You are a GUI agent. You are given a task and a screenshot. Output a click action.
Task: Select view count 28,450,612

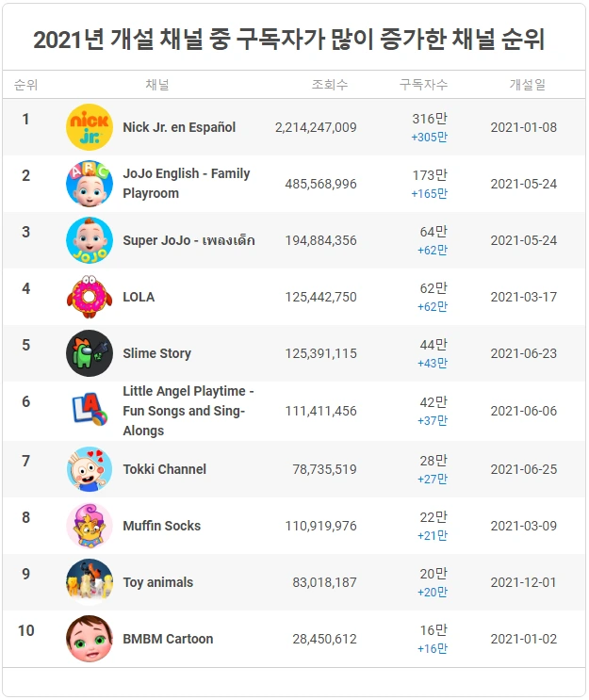point(324,640)
